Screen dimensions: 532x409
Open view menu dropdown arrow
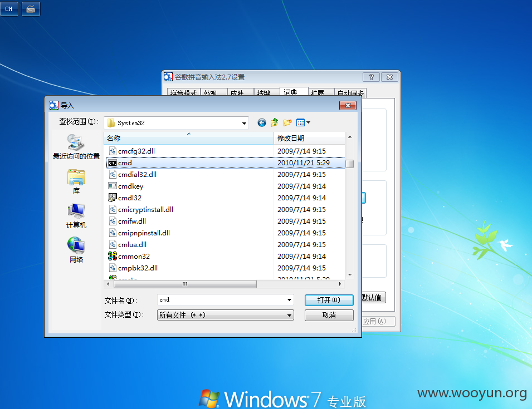(308, 122)
